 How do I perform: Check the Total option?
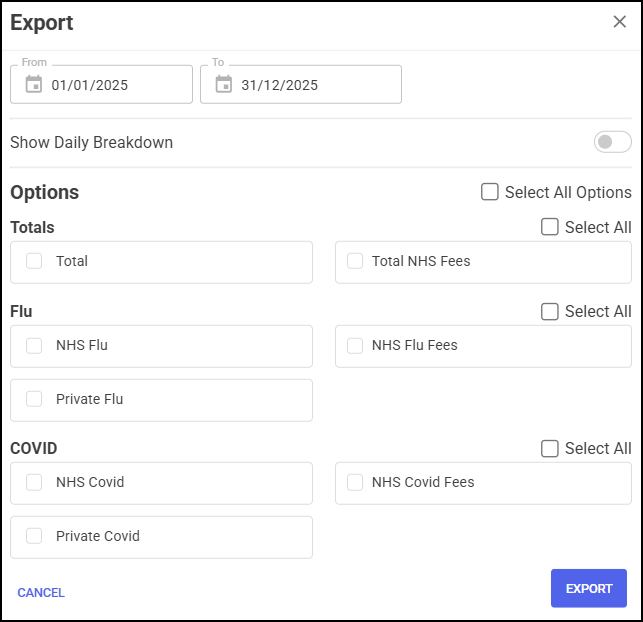pyautogui.click(x=34, y=261)
